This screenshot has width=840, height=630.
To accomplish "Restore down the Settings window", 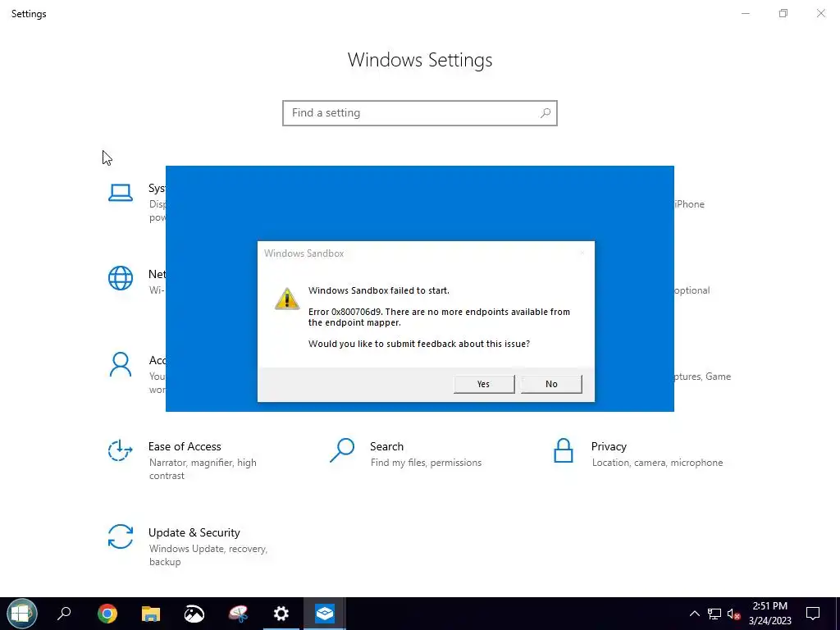I will click(x=783, y=13).
